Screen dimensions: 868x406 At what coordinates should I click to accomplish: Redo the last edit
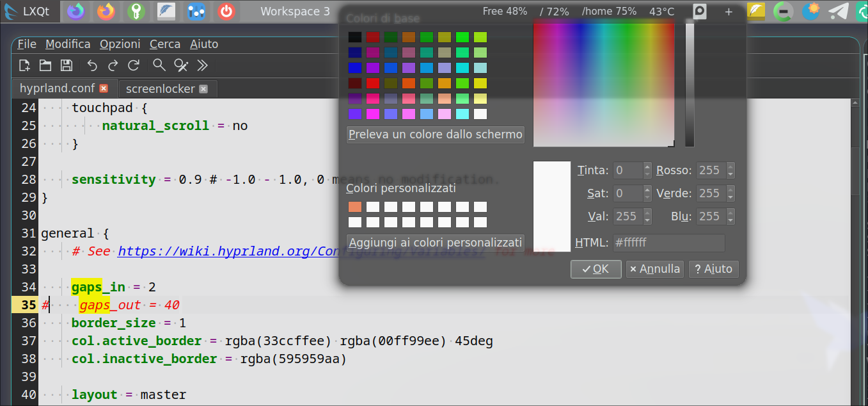point(113,65)
